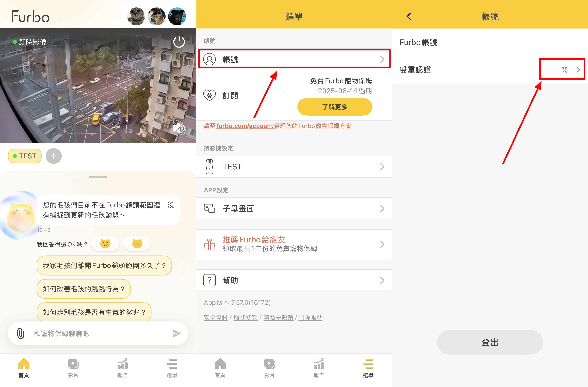The image size is (588, 387).
Task: Open the cat pet profile avatar
Action: 136,17
